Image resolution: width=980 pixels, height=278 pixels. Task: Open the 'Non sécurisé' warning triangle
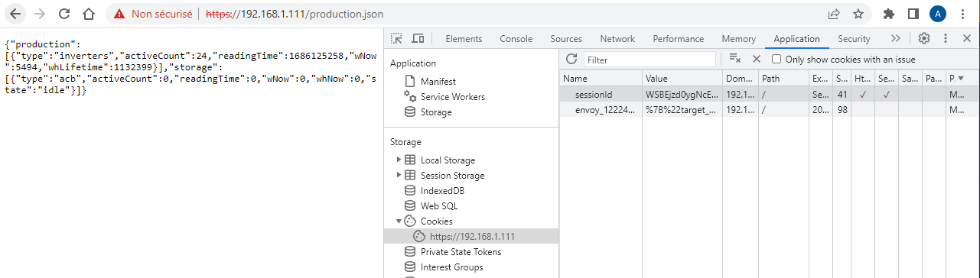pyautogui.click(x=119, y=14)
